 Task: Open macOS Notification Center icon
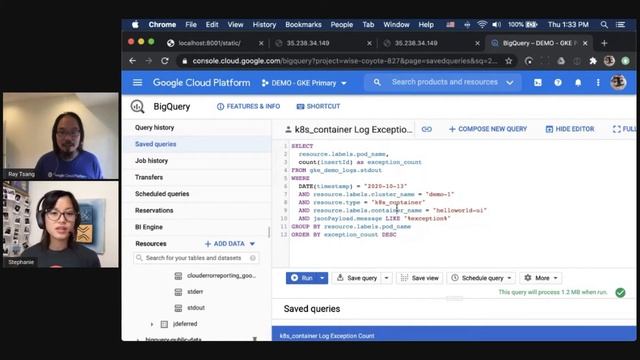pos(620,24)
